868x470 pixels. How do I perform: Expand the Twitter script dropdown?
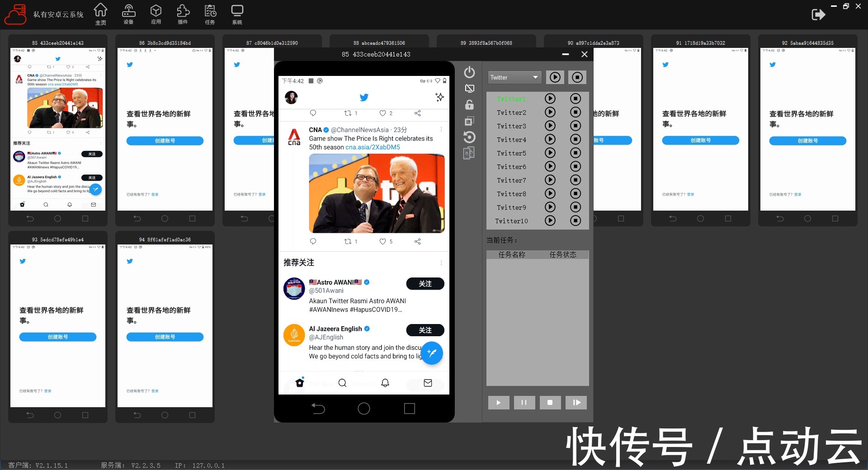pos(514,77)
